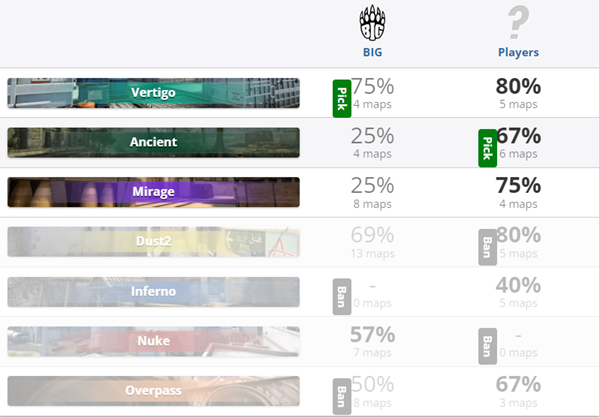This screenshot has width=600, height=418.
Task: Click Players' 75% win rate on Mirage
Action: pyautogui.click(x=518, y=186)
